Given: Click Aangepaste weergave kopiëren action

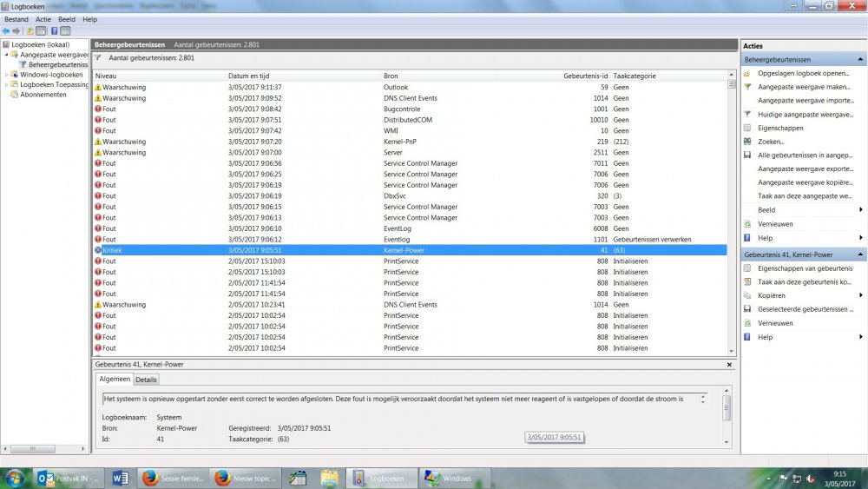Looking at the screenshot, I should pos(805,182).
